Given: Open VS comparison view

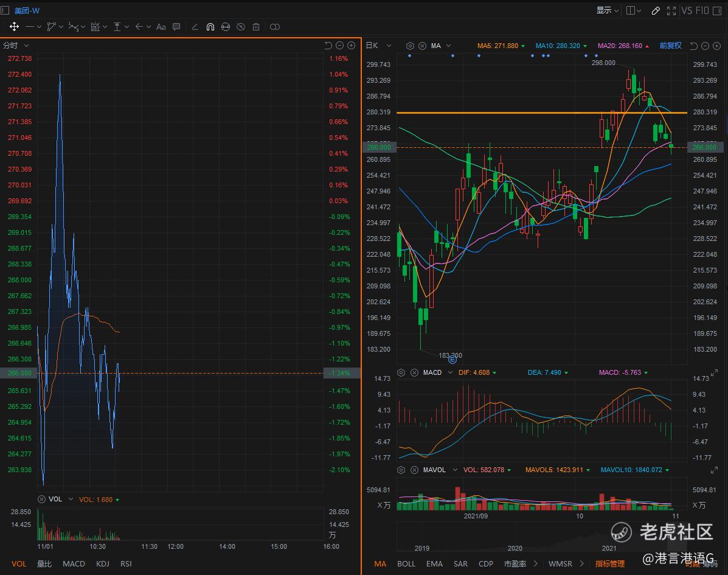Looking at the screenshot, I should pos(687,10).
